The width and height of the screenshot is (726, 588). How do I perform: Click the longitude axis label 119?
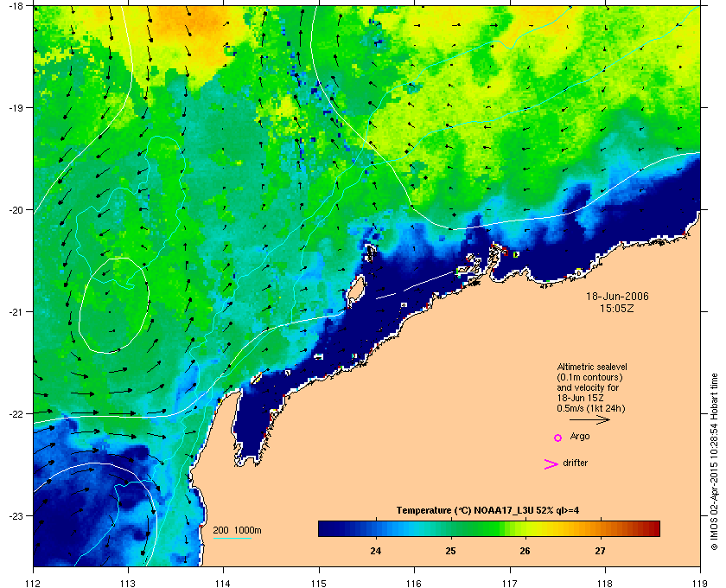click(x=699, y=583)
